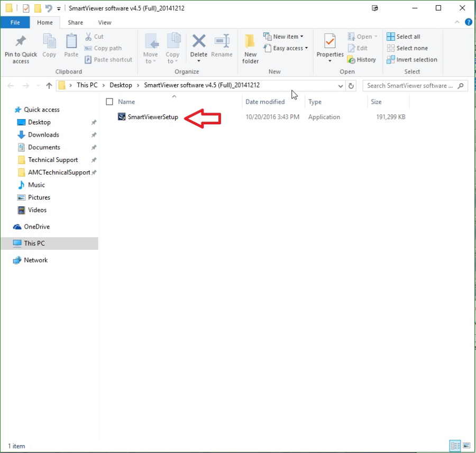This screenshot has width=476, height=453.
Task: Open Downloads in Quick access
Action: coord(43,134)
